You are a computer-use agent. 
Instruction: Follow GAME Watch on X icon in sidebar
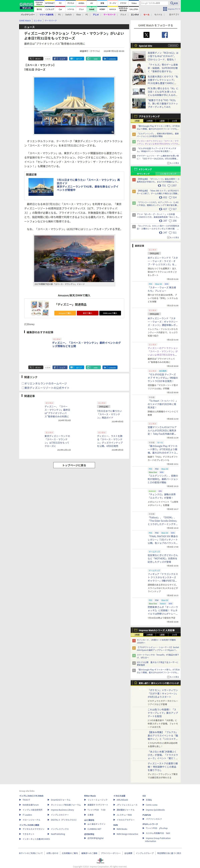(x=146, y=35)
